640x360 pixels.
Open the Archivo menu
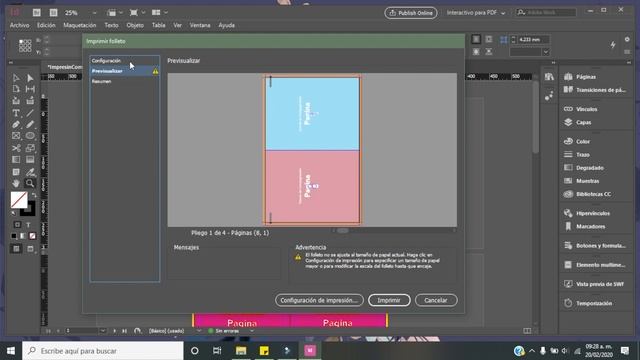[20, 25]
